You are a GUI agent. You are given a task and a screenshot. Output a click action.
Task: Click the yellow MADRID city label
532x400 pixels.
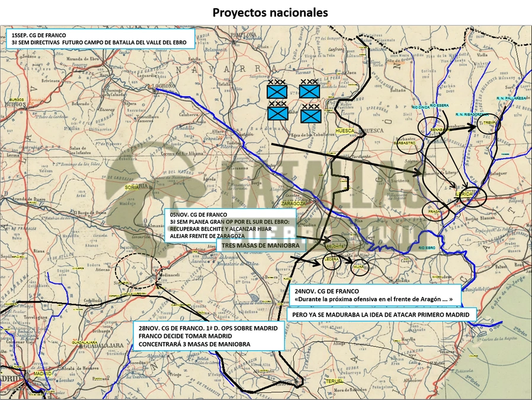pos(43,373)
